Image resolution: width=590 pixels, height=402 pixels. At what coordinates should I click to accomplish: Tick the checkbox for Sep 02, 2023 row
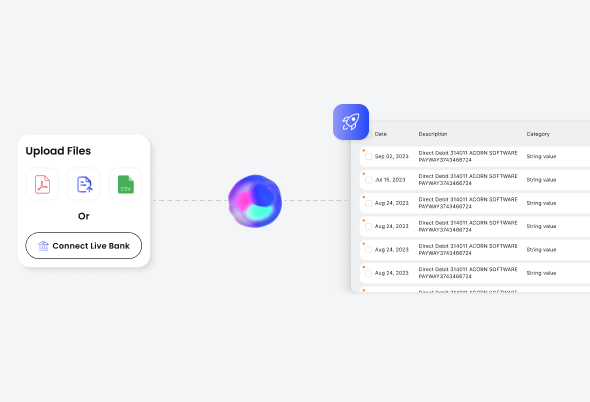[x=369, y=157]
